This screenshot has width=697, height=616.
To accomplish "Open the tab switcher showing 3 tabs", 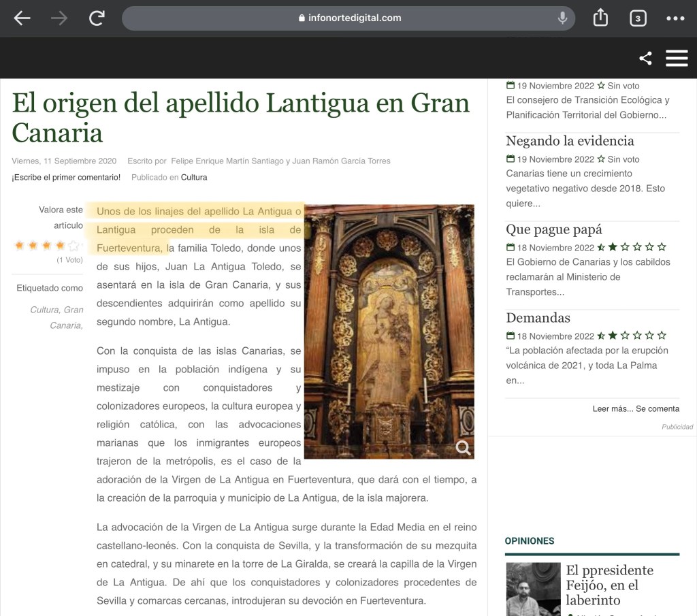I will click(x=637, y=18).
